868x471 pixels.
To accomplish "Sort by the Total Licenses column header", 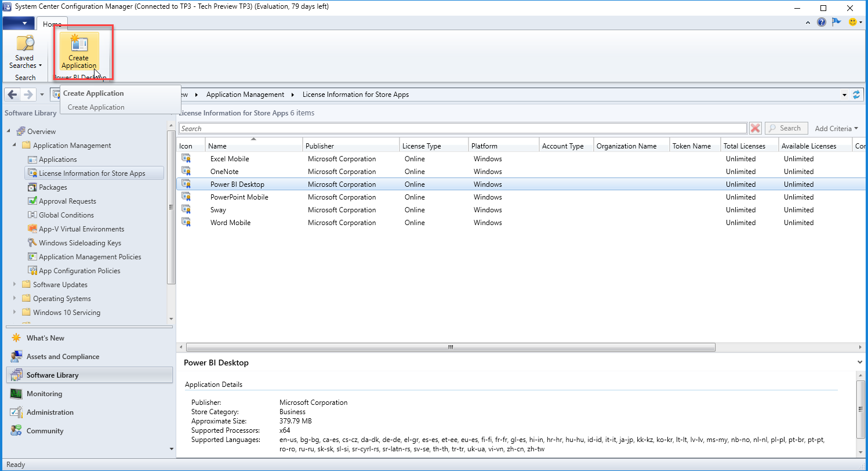I will point(750,146).
